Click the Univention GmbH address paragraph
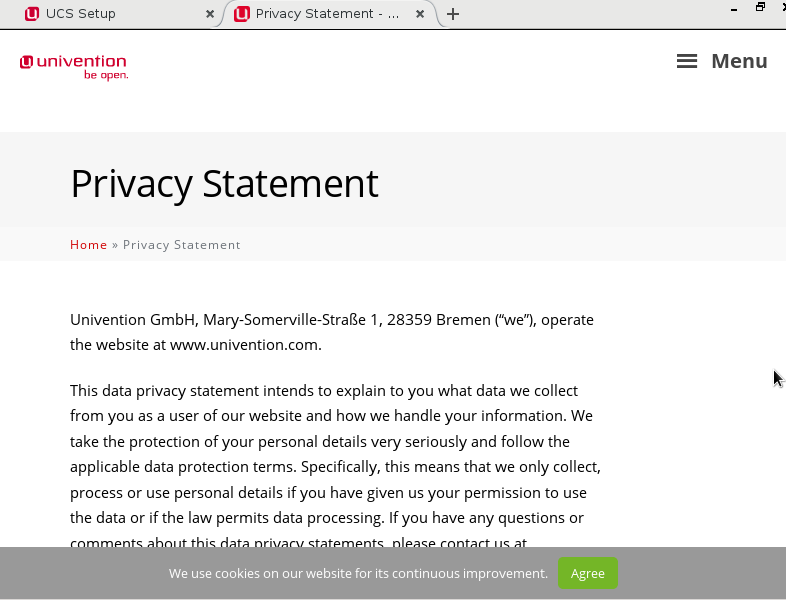 click(331, 320)
